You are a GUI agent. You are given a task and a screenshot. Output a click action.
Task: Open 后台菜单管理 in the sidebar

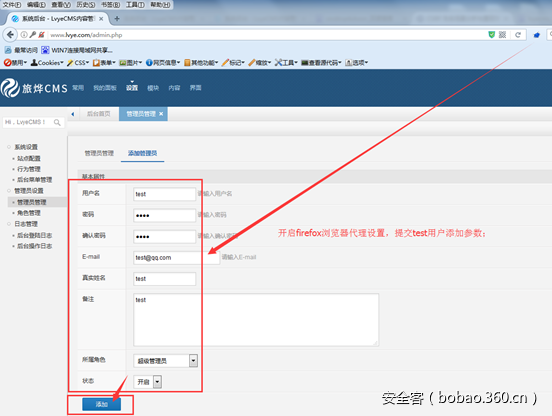point(34,180)
